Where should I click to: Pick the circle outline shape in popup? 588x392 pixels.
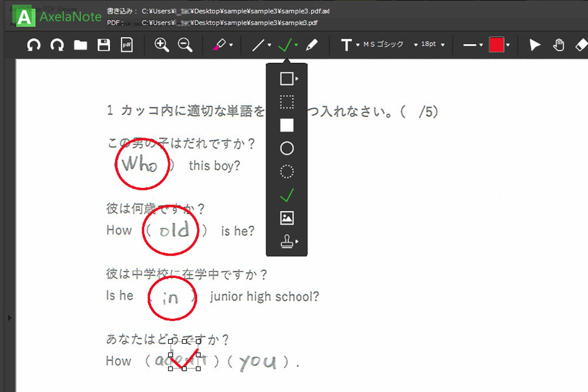287,149
